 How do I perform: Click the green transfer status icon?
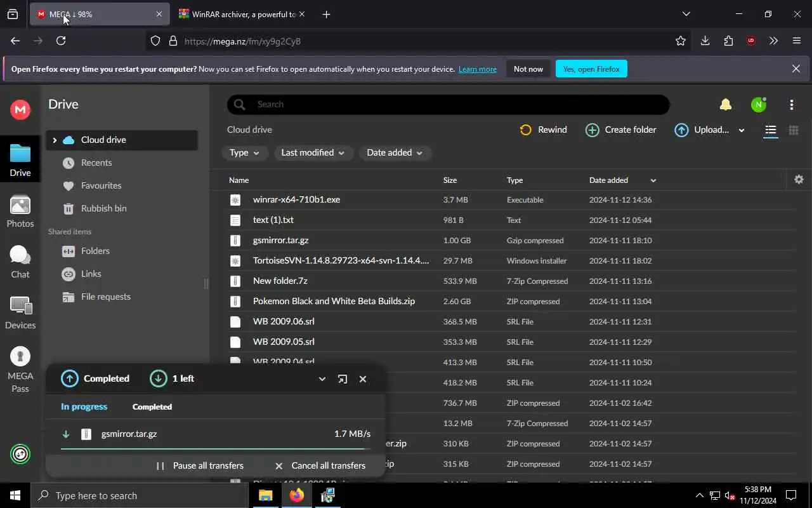20,454
